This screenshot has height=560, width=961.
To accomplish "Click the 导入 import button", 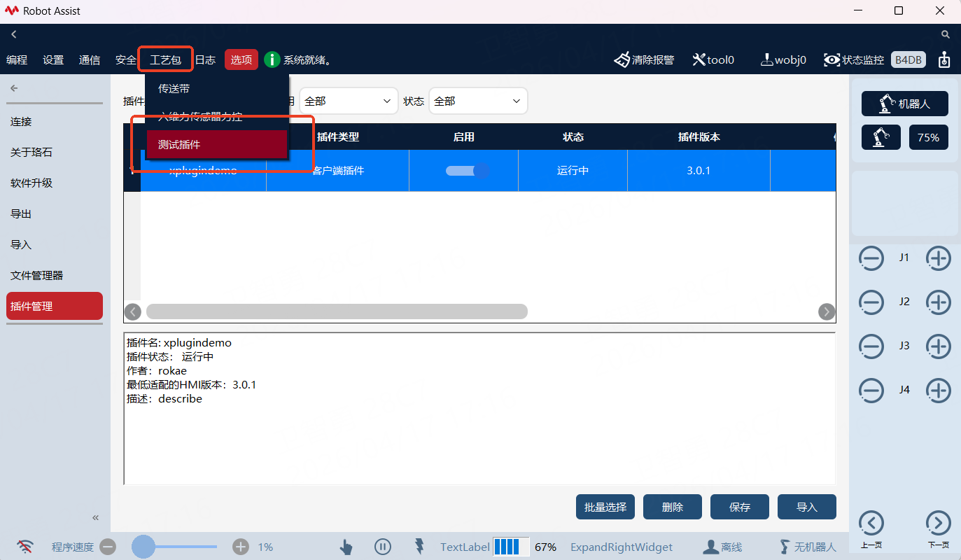I will 806,507.
